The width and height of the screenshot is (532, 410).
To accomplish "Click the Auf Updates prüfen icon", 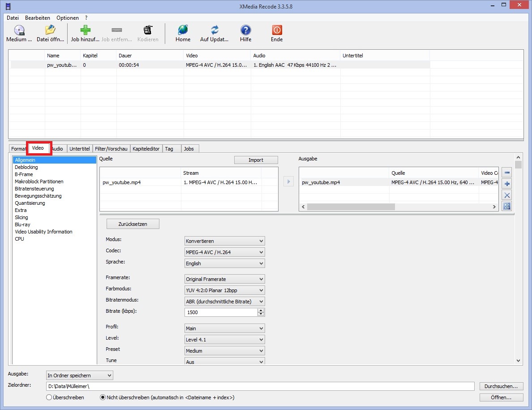I will (x=215, y=30).
